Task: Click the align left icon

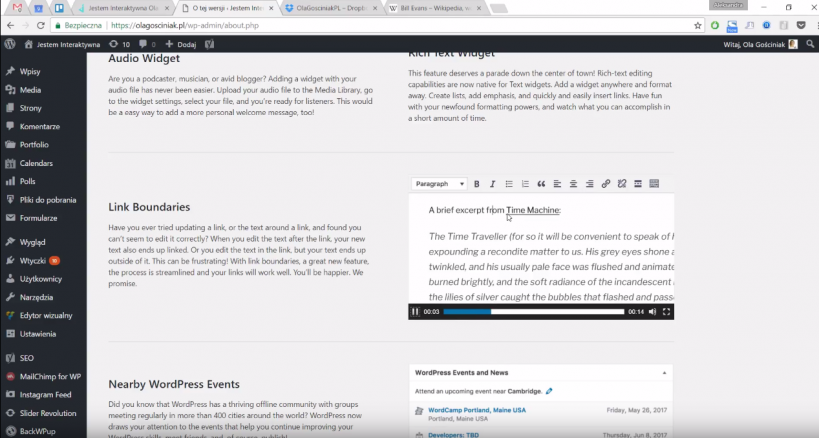Action: click(557, 184)
